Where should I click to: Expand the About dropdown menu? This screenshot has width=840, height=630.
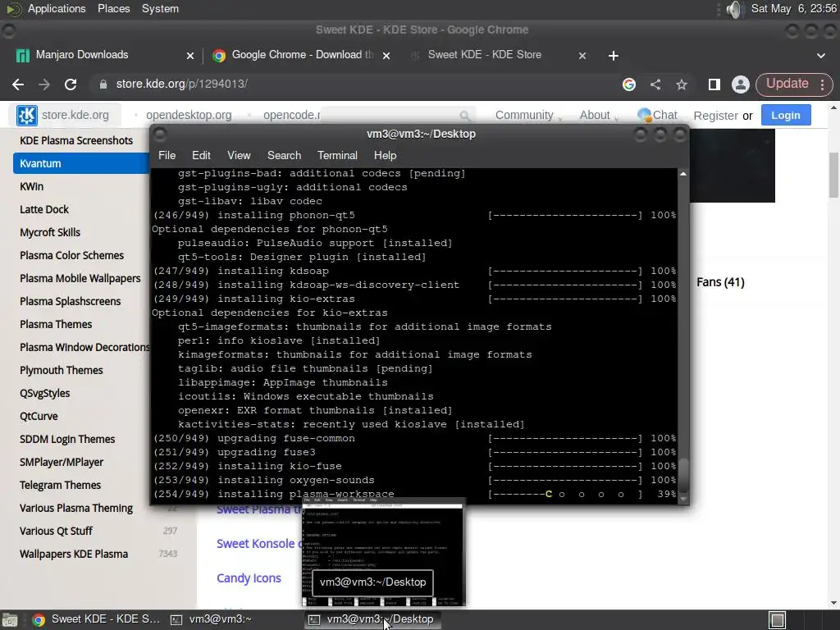pyautogui.click(x=600, y=115)
